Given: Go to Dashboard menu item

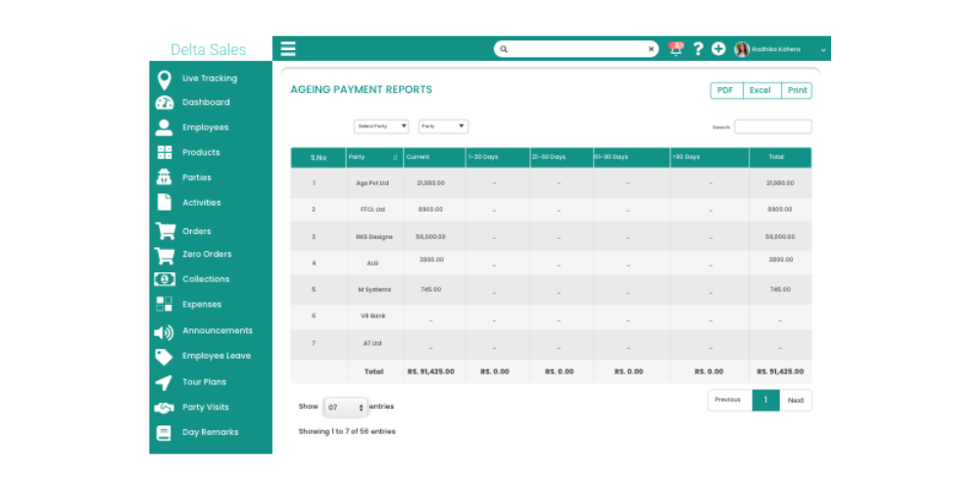Looking at the screenshot, I should coord(206,103).
